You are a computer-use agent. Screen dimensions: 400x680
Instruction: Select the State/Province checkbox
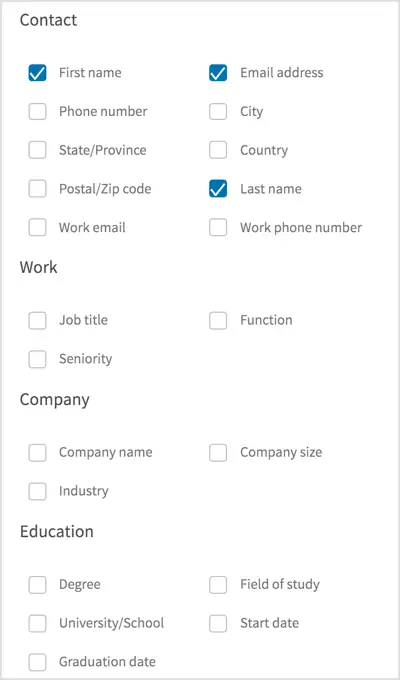click(37, 150)
